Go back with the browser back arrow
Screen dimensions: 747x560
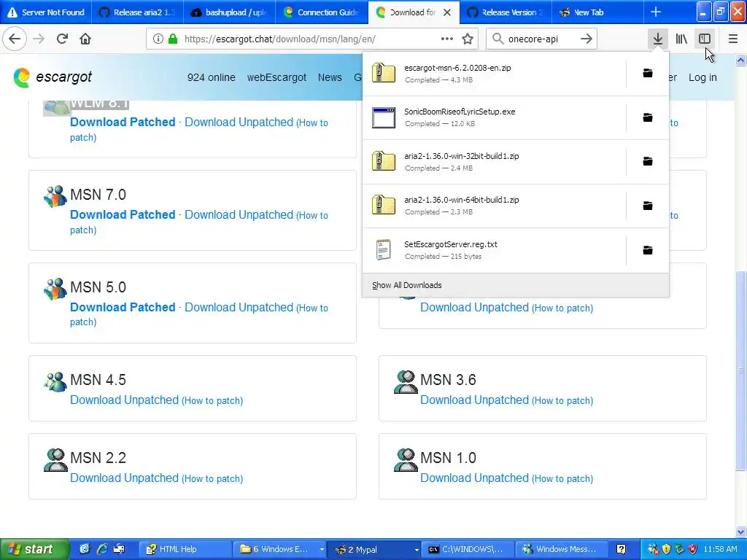(x=15, y=39)
